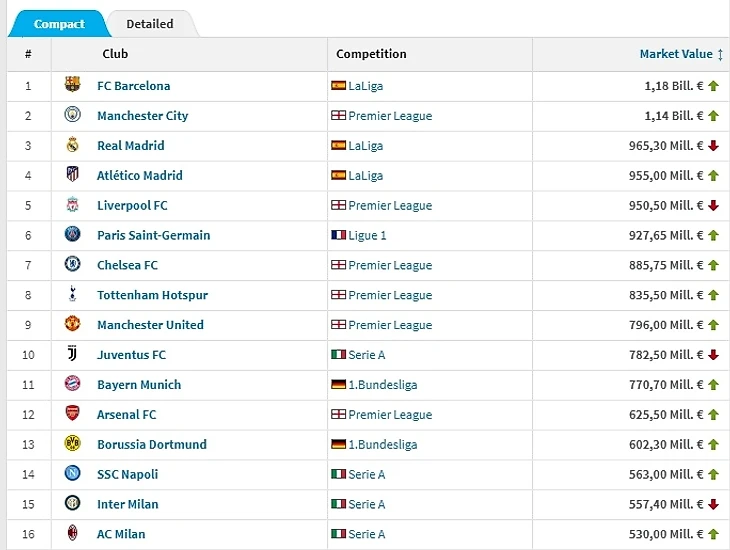Click the Manchester City club crest
The height and width of the screenshot is (550, 730).
pos(72,116)
